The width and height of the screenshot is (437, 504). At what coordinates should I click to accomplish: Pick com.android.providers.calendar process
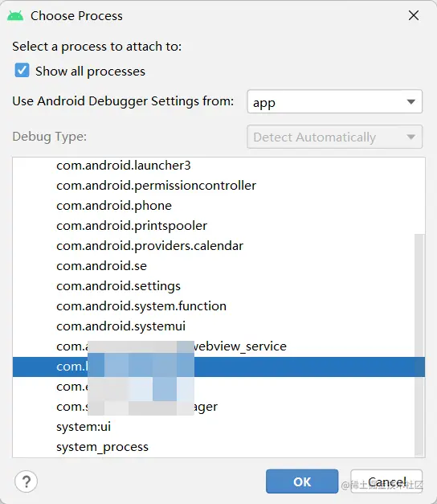[x=218, y=246]
